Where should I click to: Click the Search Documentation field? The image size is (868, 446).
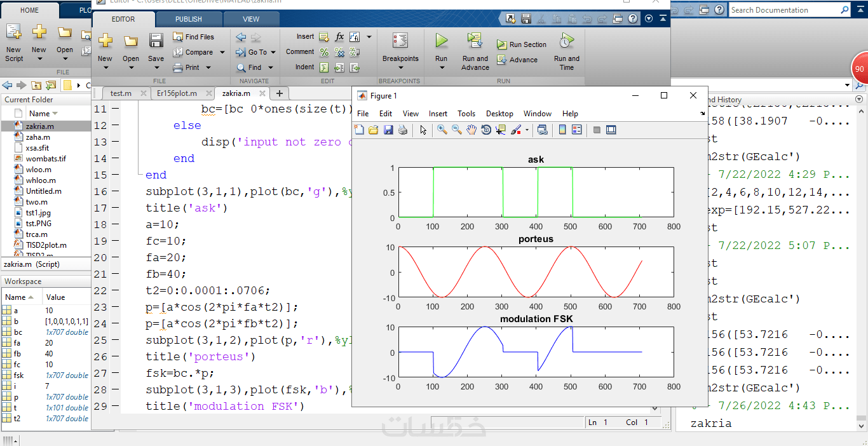tap(784, 10)
